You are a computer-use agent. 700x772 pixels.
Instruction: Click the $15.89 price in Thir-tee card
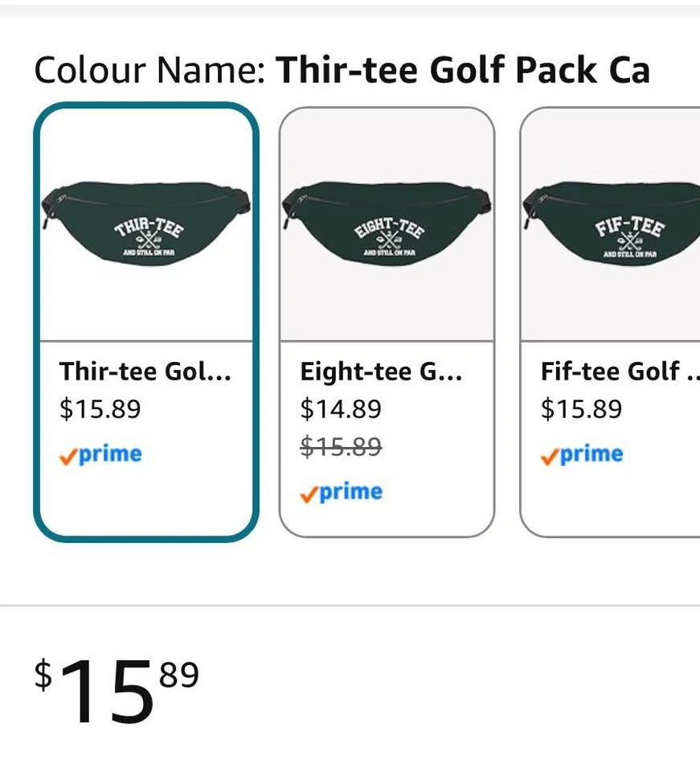click(100, 409)
